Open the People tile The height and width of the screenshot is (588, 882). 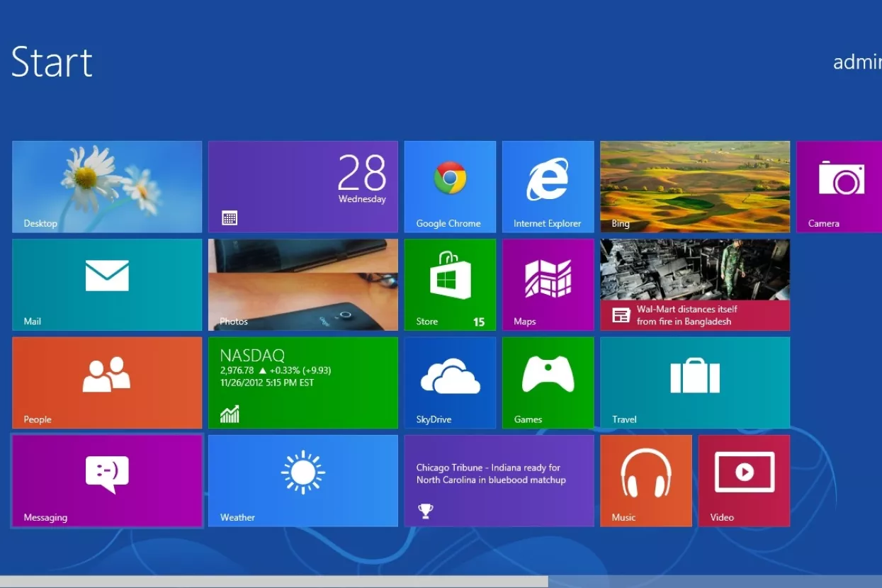pos(107,383)
